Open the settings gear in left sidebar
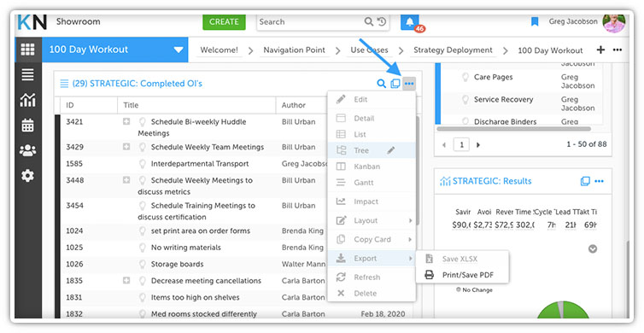The height and width of the screenshot is (333, 644). 27,176
